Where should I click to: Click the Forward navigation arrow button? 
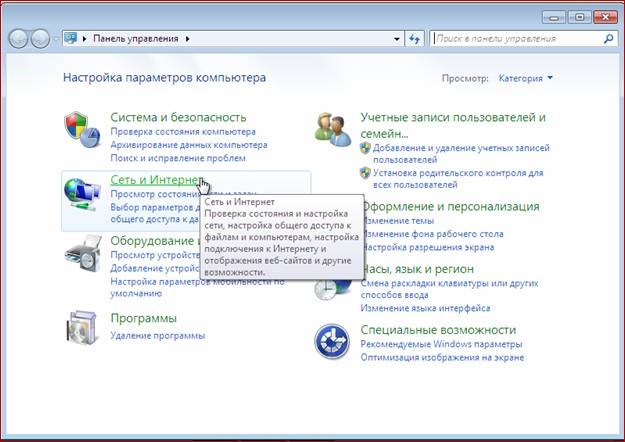[x=40, y=39]
